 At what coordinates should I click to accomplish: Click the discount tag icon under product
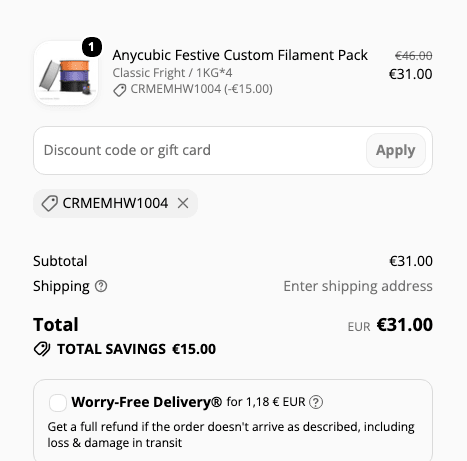[120, 90]
